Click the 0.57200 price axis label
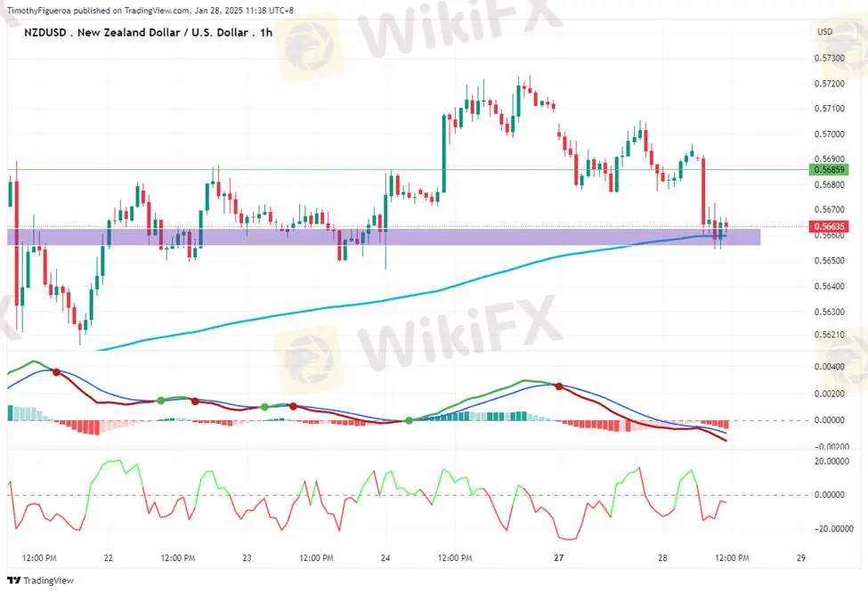 point(830,84)
